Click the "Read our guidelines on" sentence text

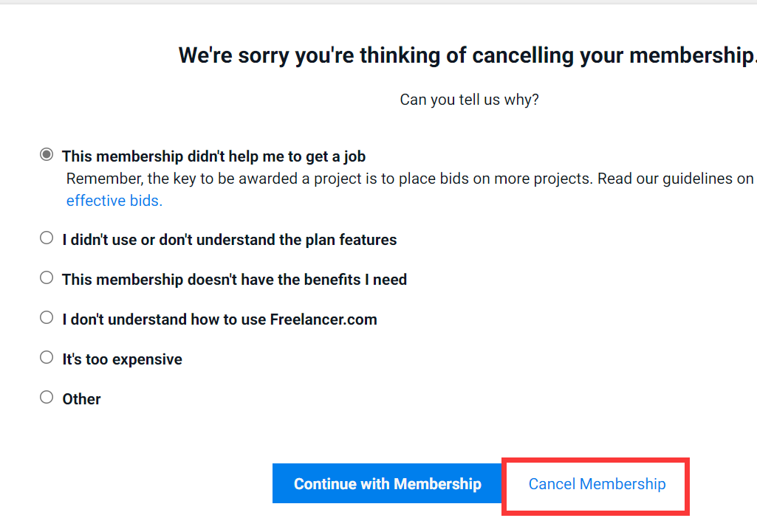676,179
